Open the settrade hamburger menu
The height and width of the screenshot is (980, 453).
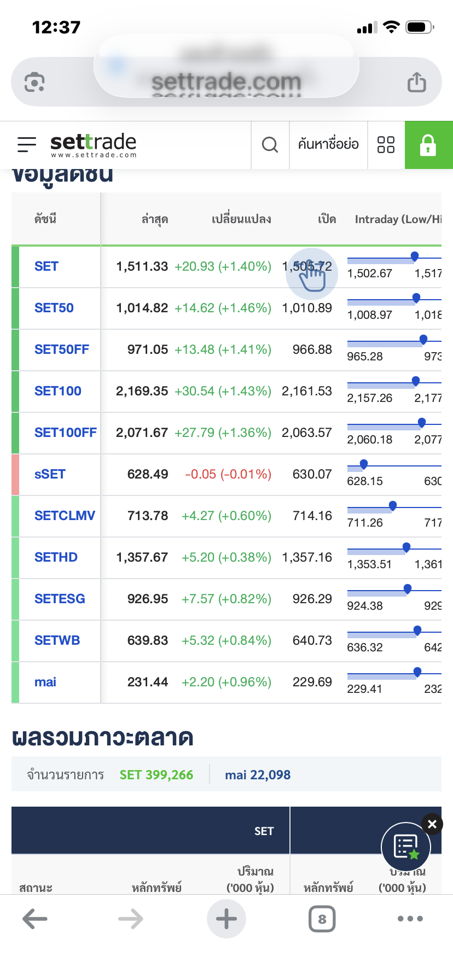click(x=27, y=144)
